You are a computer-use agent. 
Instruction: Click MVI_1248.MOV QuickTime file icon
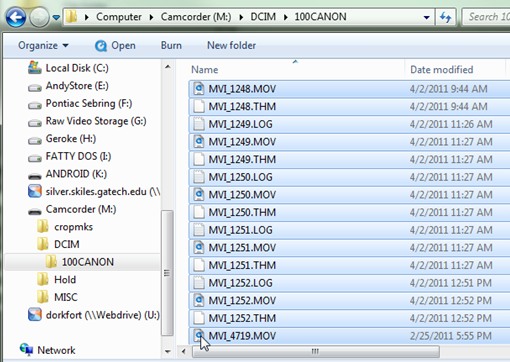coord(199,89)
